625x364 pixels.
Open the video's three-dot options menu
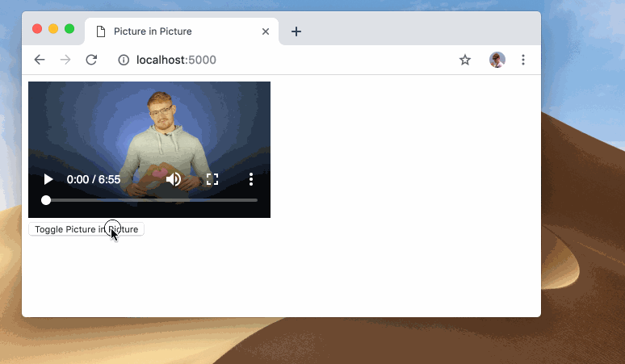click(x=251, y=179)
